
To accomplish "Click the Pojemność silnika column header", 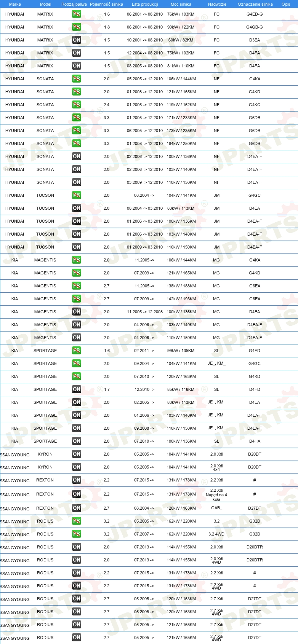I will (x=106, y=4).
